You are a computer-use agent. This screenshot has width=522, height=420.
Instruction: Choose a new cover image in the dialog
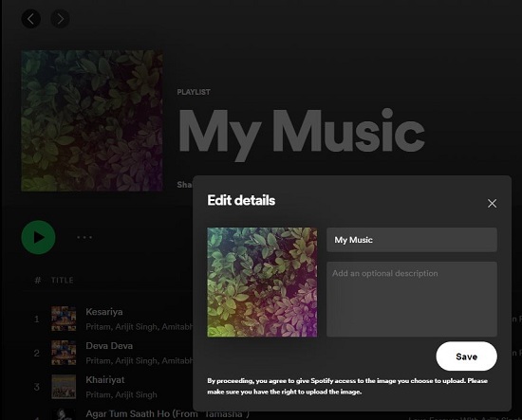(x=262, y=283)
